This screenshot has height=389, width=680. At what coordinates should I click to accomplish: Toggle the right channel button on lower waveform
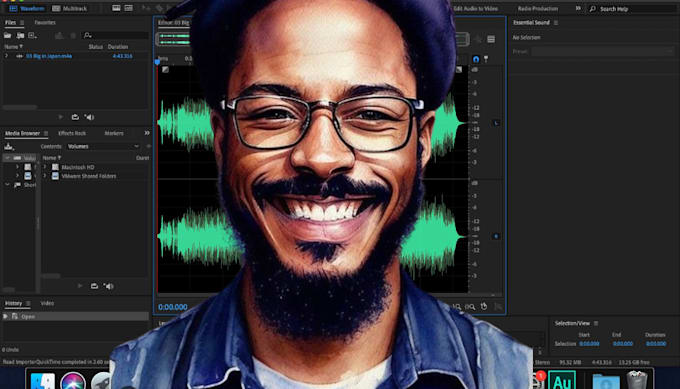pos(496,236)
